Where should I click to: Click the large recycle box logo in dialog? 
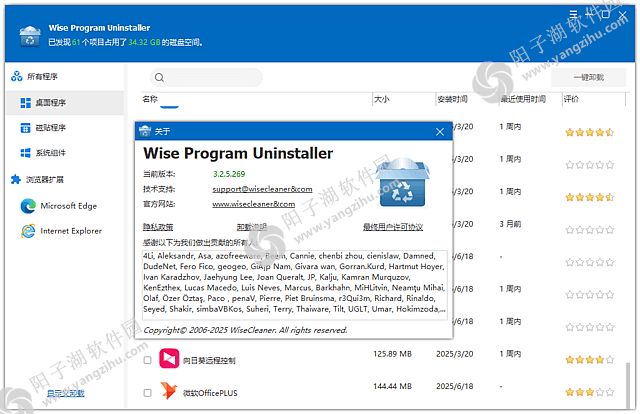(402, 183)
